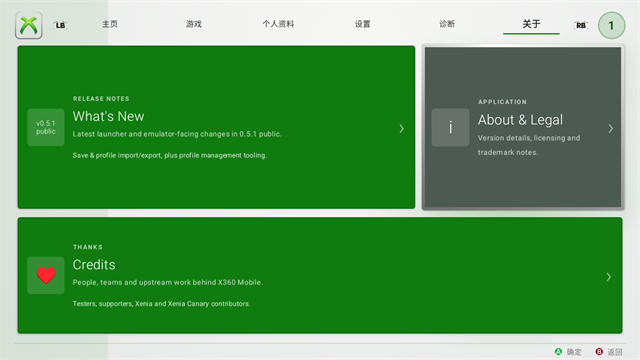Open the What's New card title

pyautogui.click(x=109, y=116)
